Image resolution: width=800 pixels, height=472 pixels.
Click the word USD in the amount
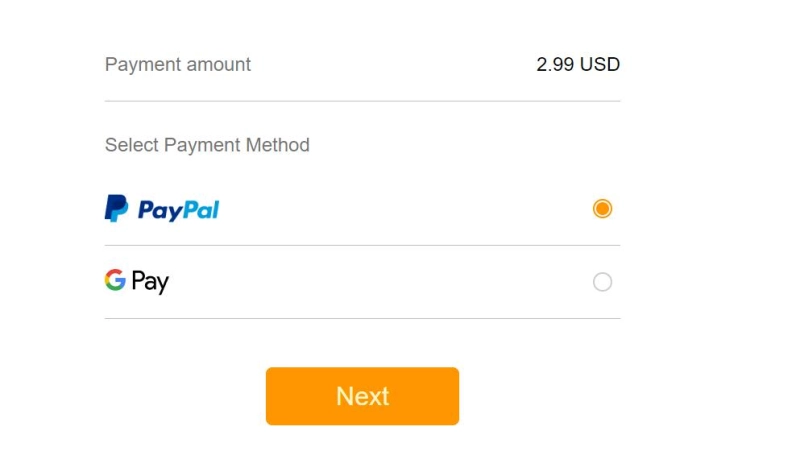[600, 64]
